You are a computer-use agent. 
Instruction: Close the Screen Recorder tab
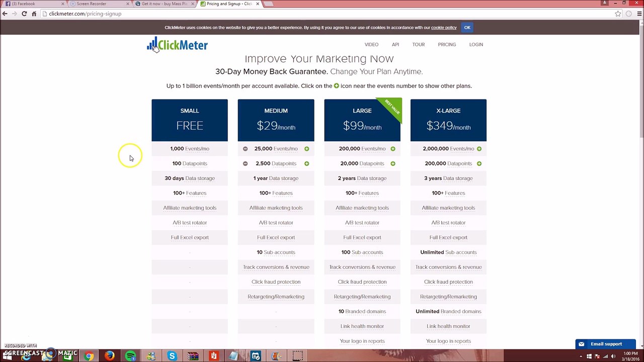point(128,4)
